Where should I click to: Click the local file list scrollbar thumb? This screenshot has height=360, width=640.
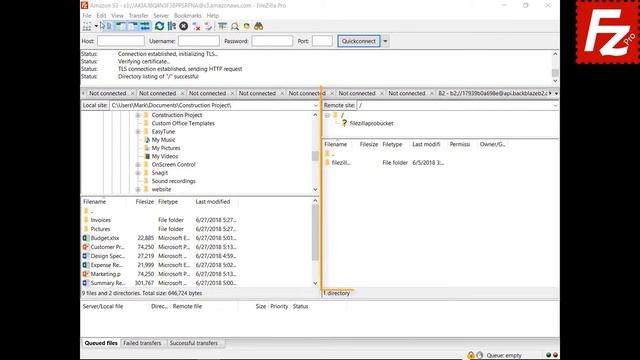point(315,232)
